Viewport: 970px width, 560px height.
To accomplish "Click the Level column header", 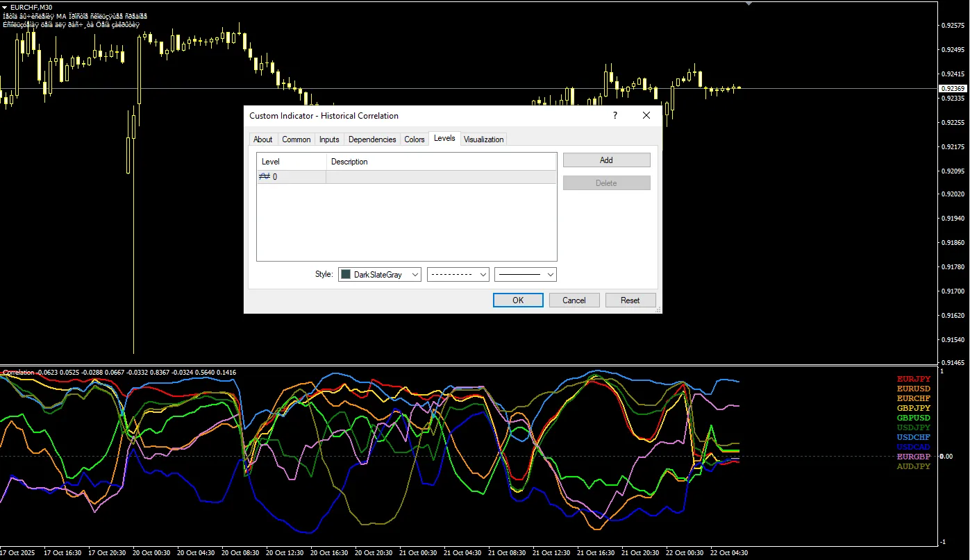I will coord(292,162).
